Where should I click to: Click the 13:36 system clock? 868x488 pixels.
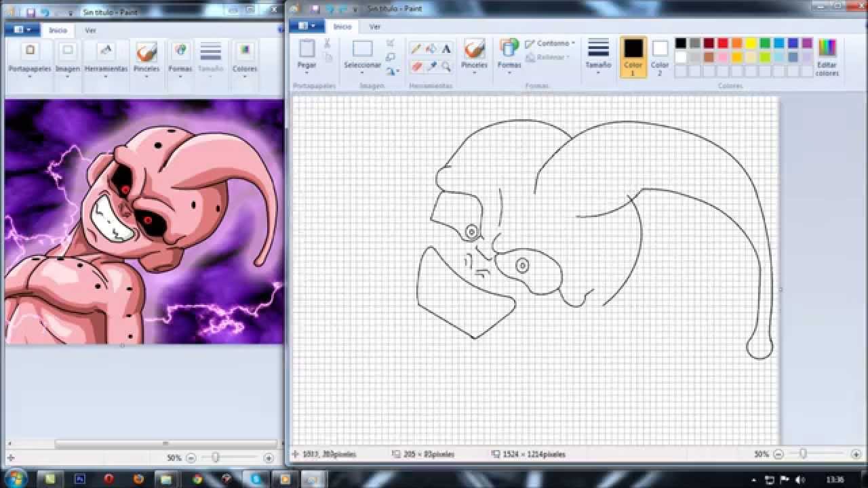(835, 479)
